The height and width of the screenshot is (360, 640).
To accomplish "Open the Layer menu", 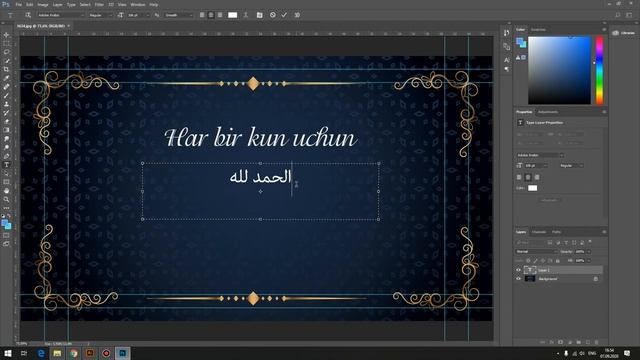I will (x=58, y=4).
